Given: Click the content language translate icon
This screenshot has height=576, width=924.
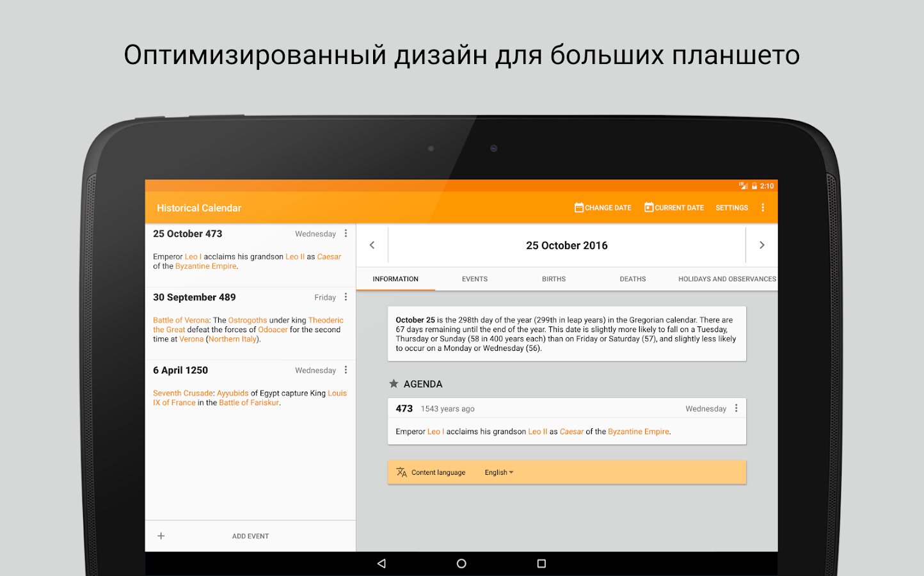Looking at the screenshot, I should pyautogui.click(x=401, y=472).
